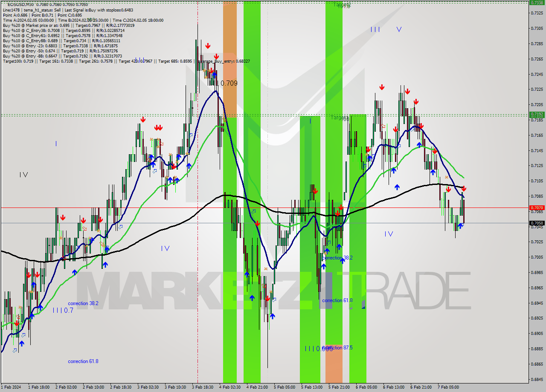Click the 0.7305 price axis label

(537, 29)
